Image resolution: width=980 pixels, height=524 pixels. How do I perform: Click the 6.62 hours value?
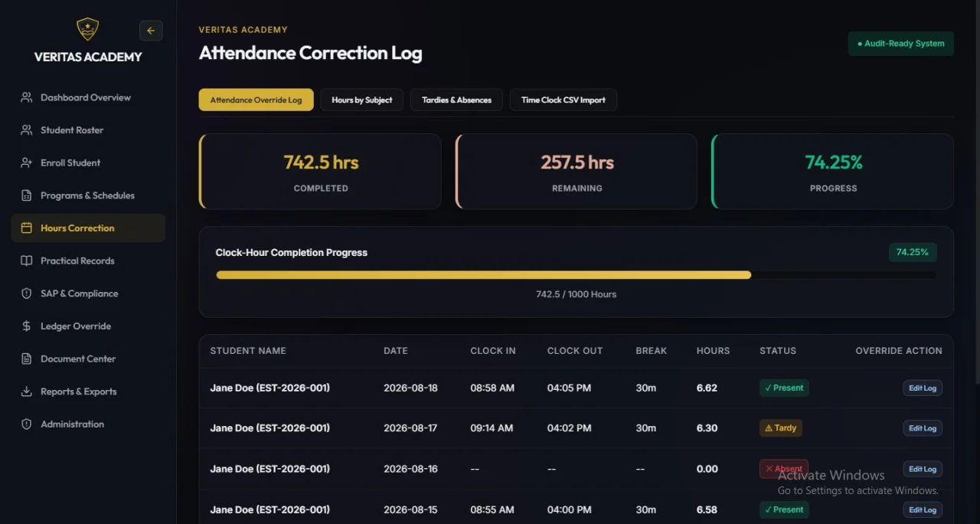(x=707, y=388)
